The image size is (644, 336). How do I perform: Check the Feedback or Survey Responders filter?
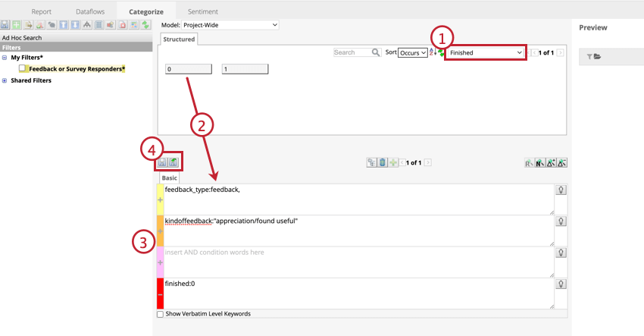(22, 68)
